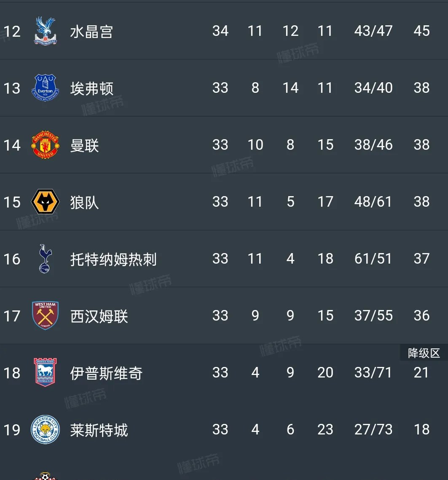Click the Ipswich Town club crest
This screenshot has width=448, height=480.
[x=44, y=373]
